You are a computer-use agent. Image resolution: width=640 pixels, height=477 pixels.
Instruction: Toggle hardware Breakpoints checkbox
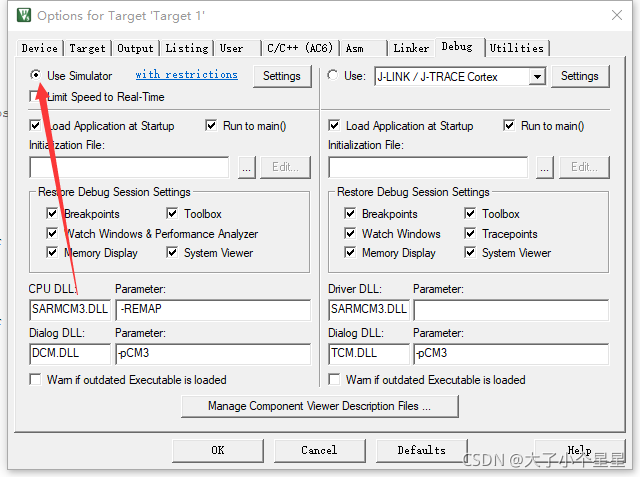click(350, 213)
